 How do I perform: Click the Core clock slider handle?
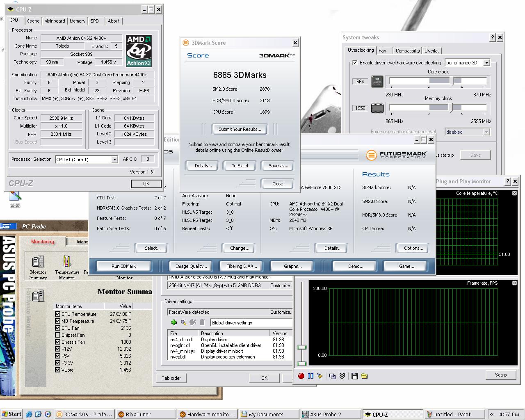tap(453, 81)
